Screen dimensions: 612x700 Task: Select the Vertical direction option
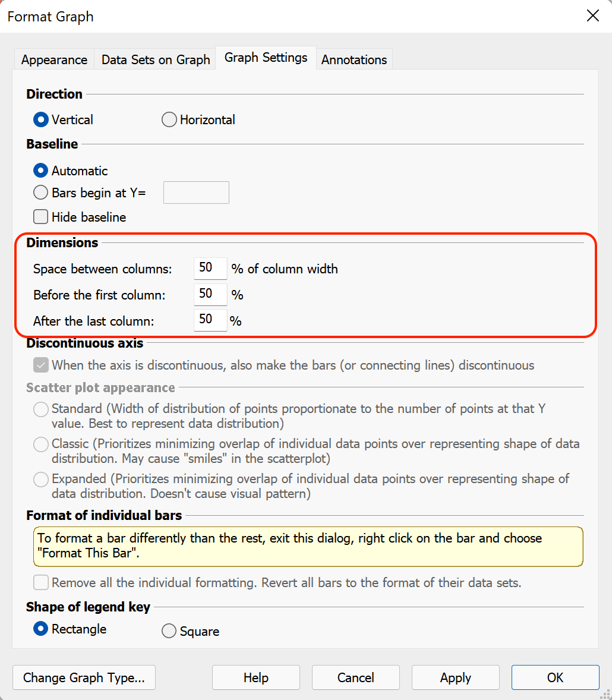pos(40,119)
